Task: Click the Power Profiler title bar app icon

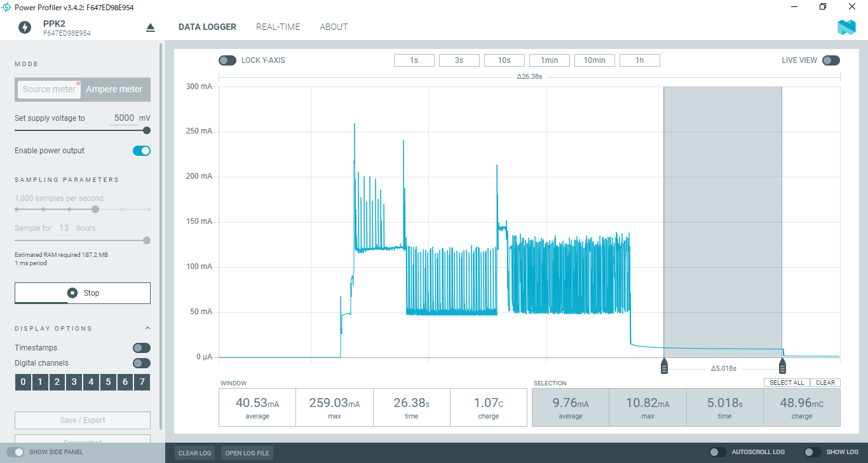Action: pyautogui.click(x=6, y=7)
